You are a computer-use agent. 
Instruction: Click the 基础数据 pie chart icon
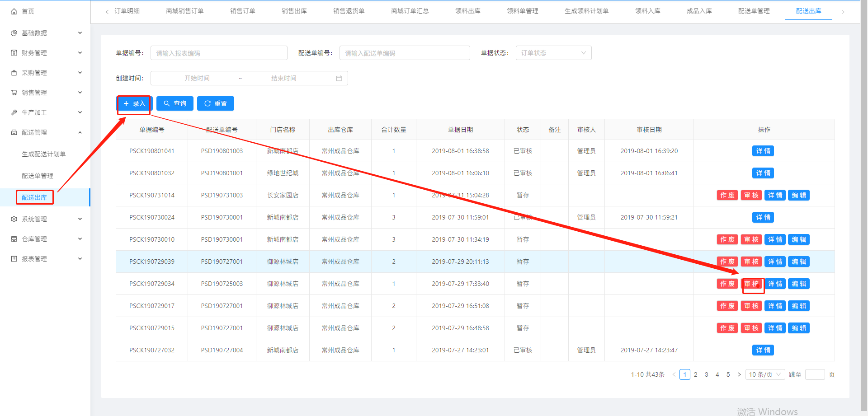click(x=14, y=33)
